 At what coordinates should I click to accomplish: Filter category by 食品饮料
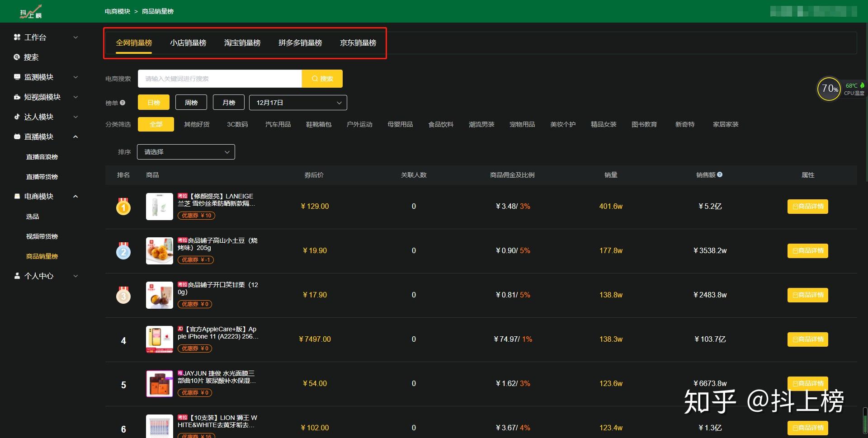(441, 124)
